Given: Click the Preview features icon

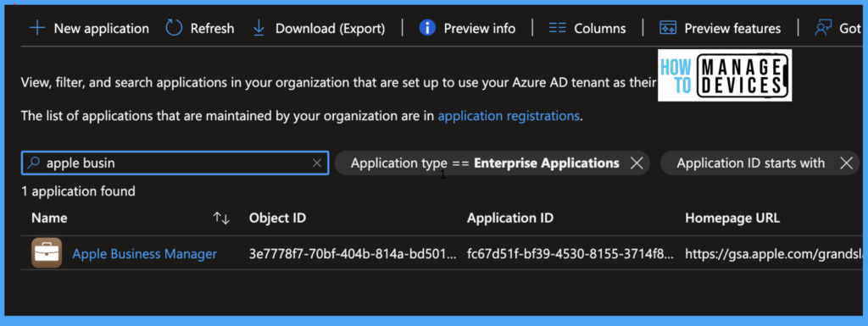Looking at the screenshot, I should [x=668, y=28].
